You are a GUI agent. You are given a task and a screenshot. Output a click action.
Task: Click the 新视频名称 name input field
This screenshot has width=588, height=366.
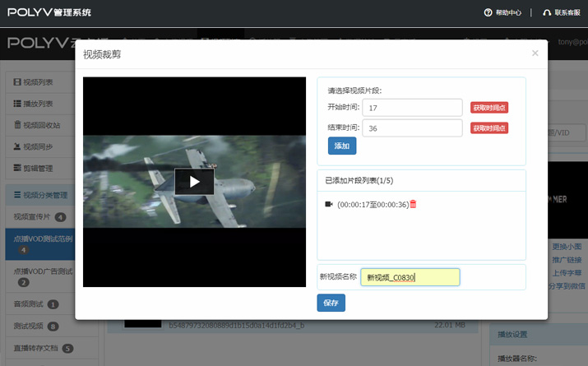coord(411,277)
